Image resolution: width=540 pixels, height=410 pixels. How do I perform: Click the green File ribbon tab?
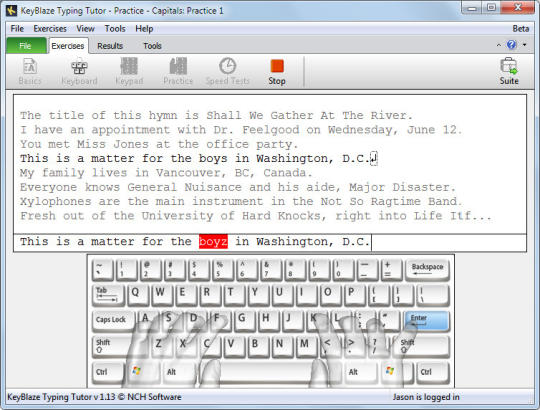click(26, 45)
